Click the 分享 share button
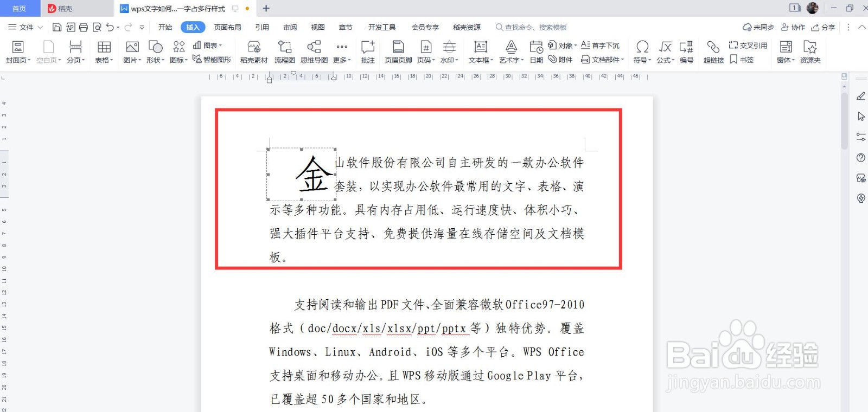The image size is (868, 412). 823,27
